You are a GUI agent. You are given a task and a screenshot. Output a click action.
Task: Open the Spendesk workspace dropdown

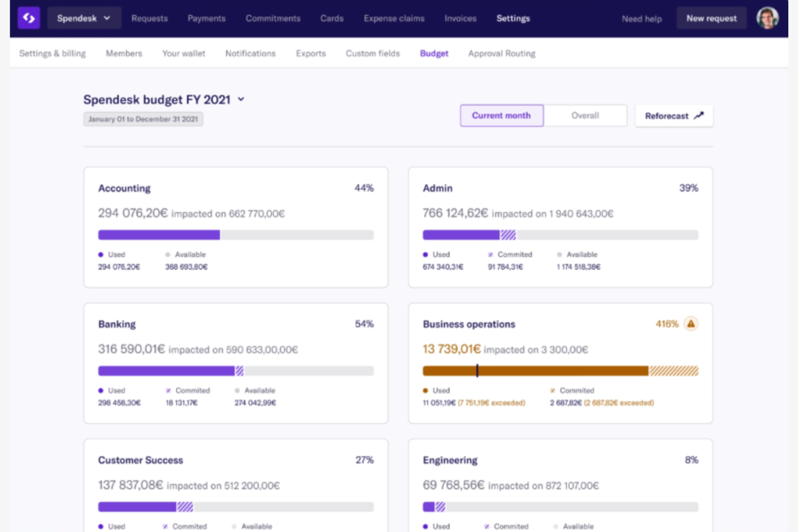[x=84, y=17]
